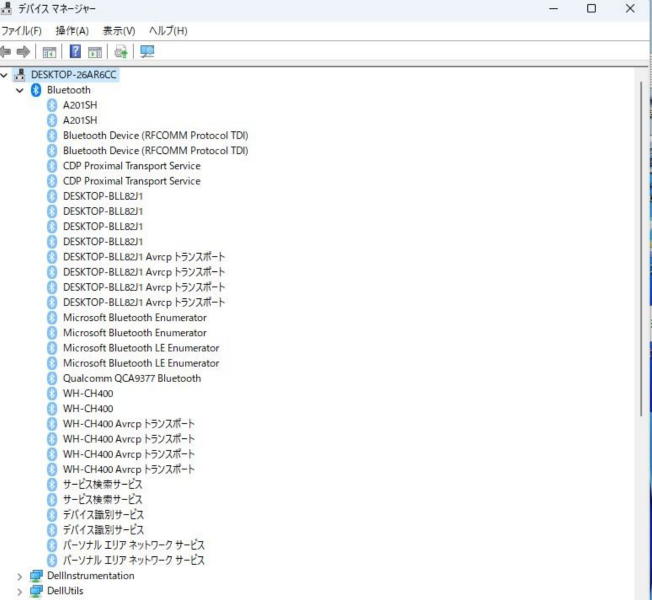Open the 表示(V) menu
This screenshot has width=652, height=600.
coord(119,31)
